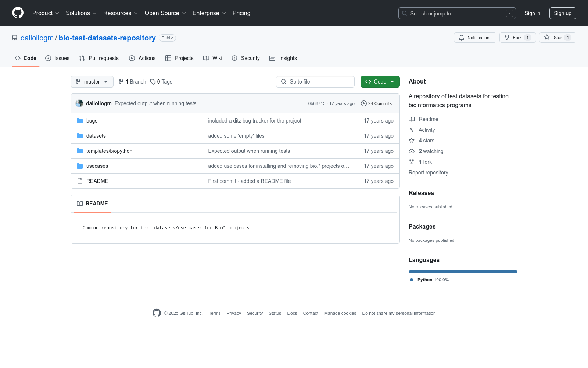588x368 pixels.
Task: Open commit 0b68713 hash link
Action: [x=317, y=103]
